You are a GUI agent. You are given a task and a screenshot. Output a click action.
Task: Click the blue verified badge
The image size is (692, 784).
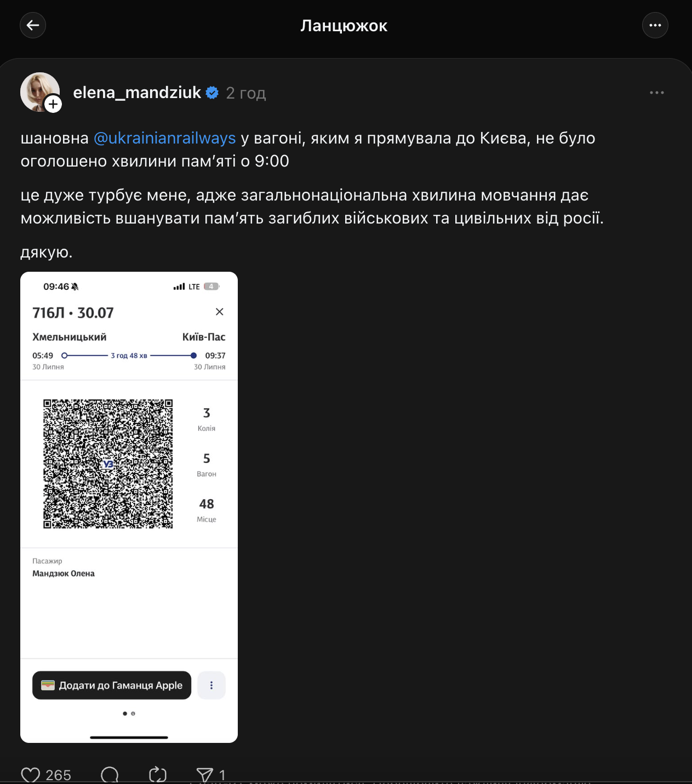click(x=212, y=93)
